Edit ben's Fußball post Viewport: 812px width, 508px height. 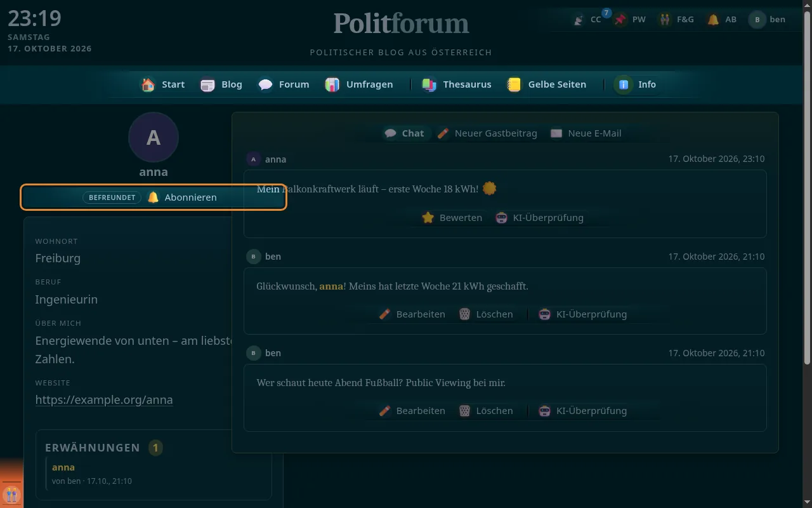click(412, 411)
